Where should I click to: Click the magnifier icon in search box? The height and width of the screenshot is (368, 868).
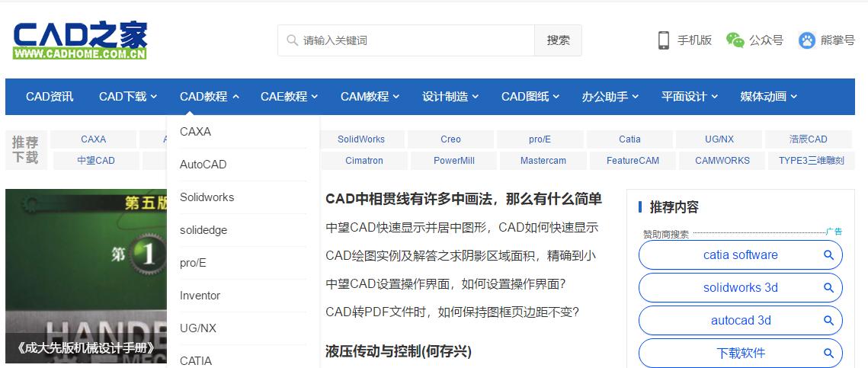(293, 40)
